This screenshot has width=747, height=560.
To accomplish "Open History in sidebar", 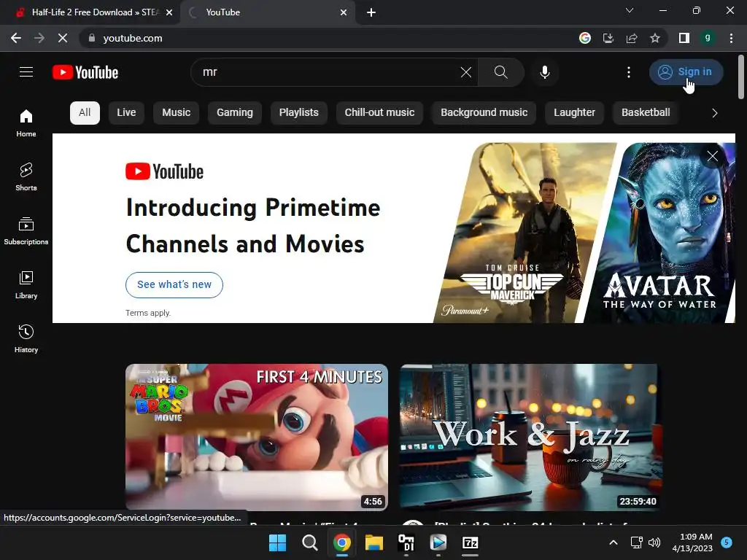I will [26, 338].
